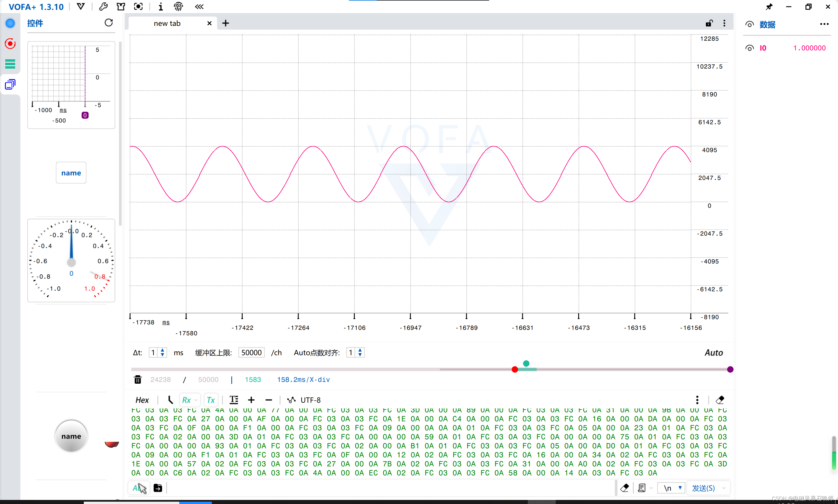Click the trash icon to clear buffer
Screen dimensions: 838x504
(138, 379)
